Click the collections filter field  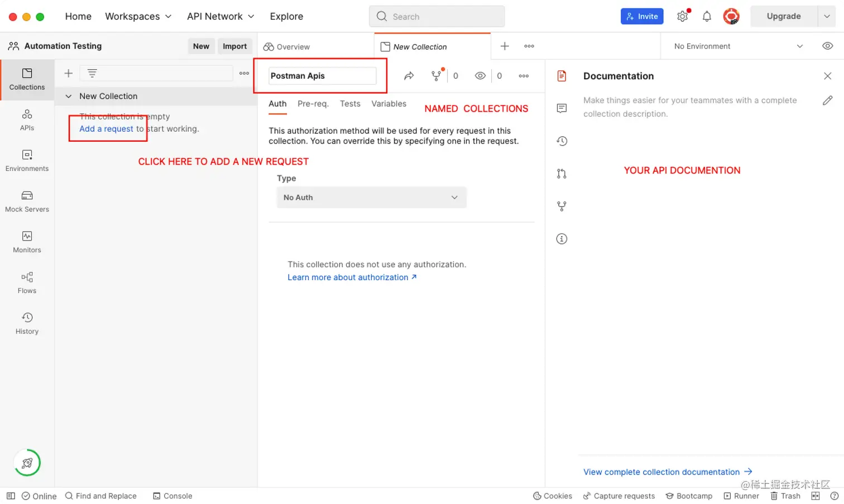[x=156, y=73]
